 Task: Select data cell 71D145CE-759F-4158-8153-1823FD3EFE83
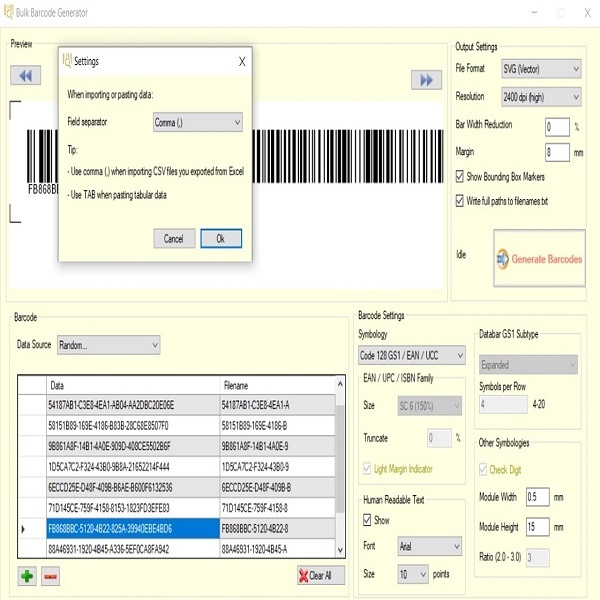click(x=133, y=508)
